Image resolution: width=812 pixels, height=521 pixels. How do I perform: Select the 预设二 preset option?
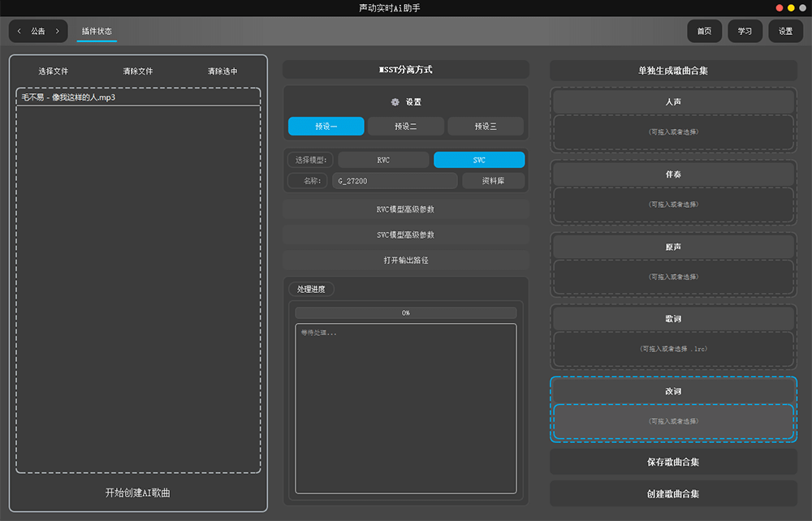point(405,127)
